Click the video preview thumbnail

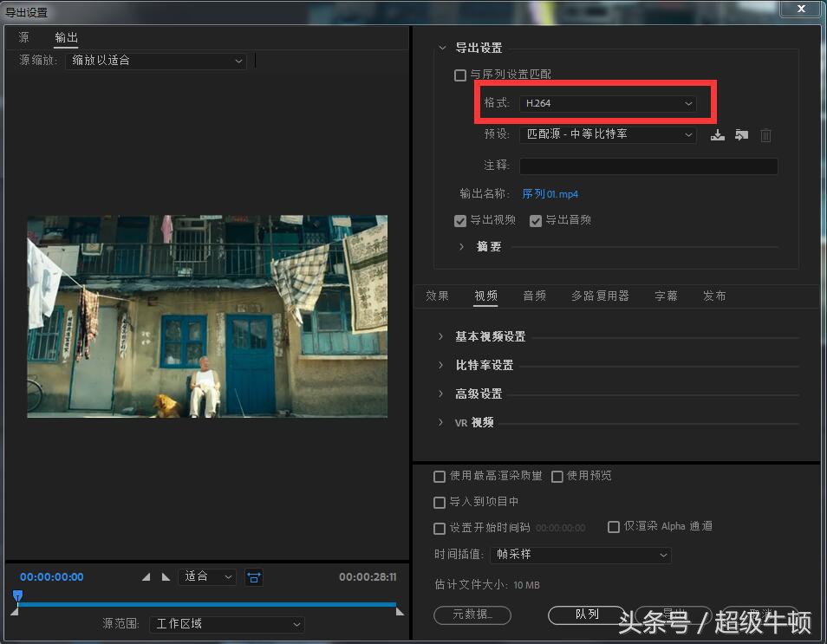[x=207, y=316]
